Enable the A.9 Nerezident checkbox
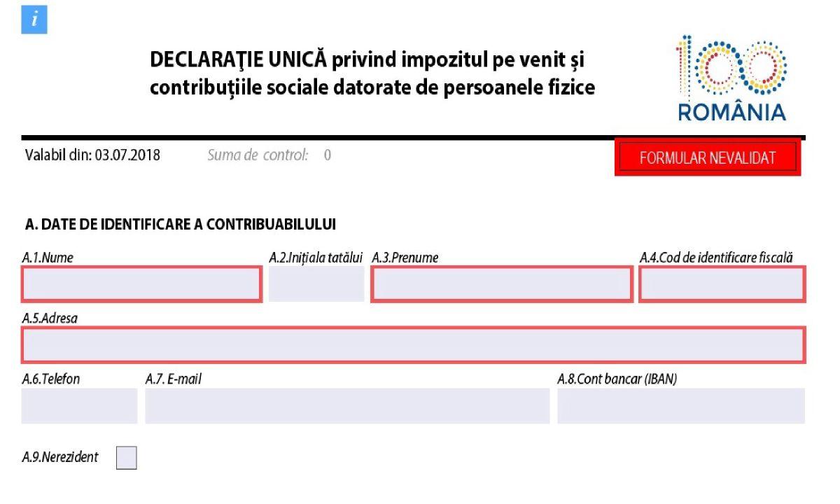840x504 pixels. coord(126,456)
